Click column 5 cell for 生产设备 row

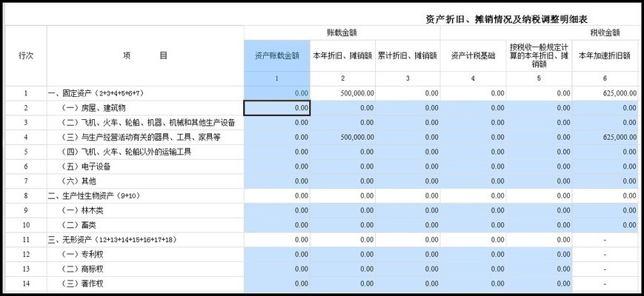[539, 123]
